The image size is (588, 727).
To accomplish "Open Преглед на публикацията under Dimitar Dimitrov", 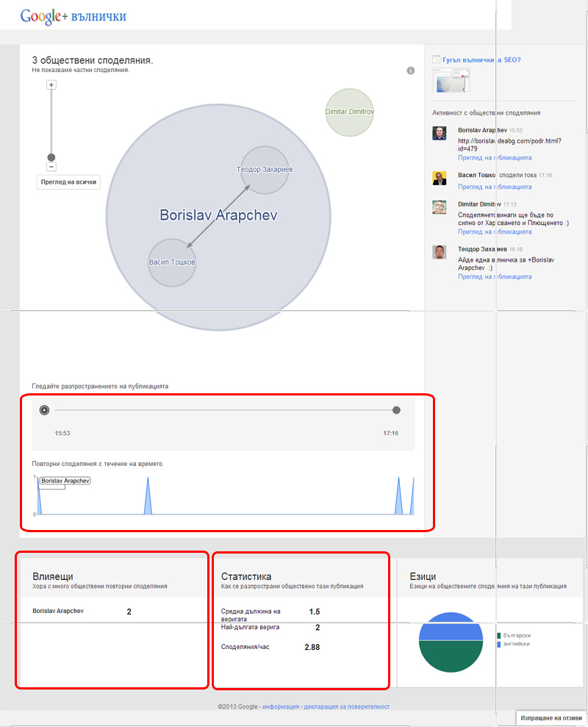I will click(x=495, y=232).
